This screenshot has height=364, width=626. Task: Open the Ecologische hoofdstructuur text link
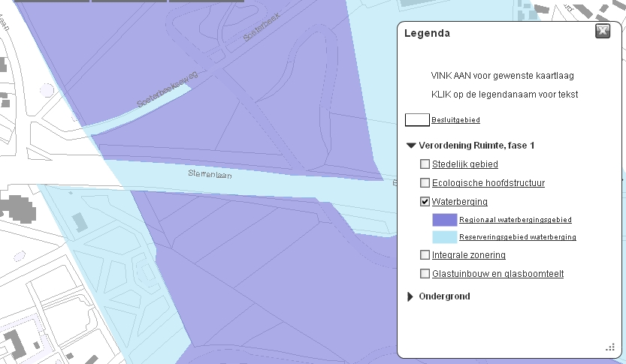pos(488,183)
